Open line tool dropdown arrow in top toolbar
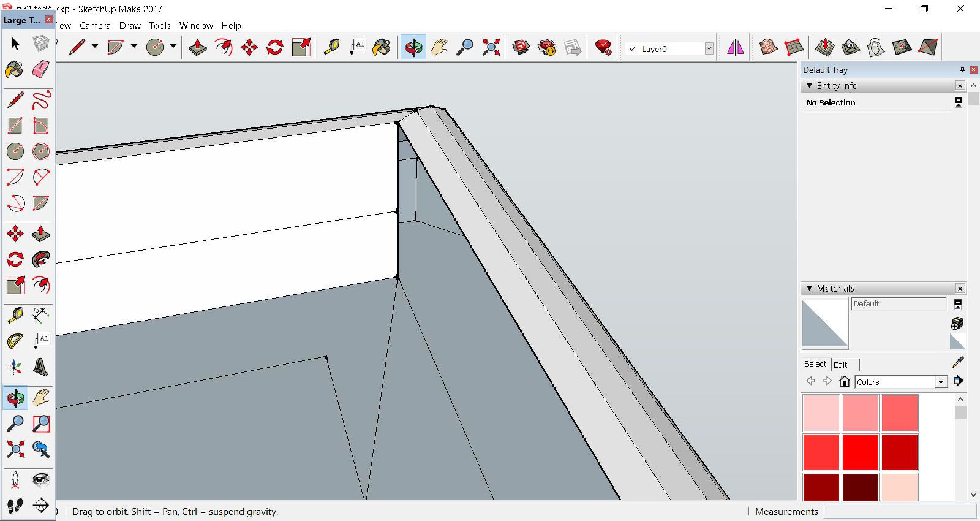The image size is (980, 521). [95, 46]
